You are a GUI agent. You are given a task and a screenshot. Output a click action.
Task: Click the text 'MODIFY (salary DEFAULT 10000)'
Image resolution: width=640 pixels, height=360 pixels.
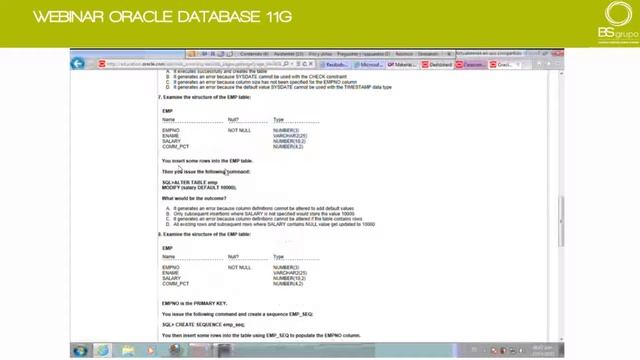point(199,188)
